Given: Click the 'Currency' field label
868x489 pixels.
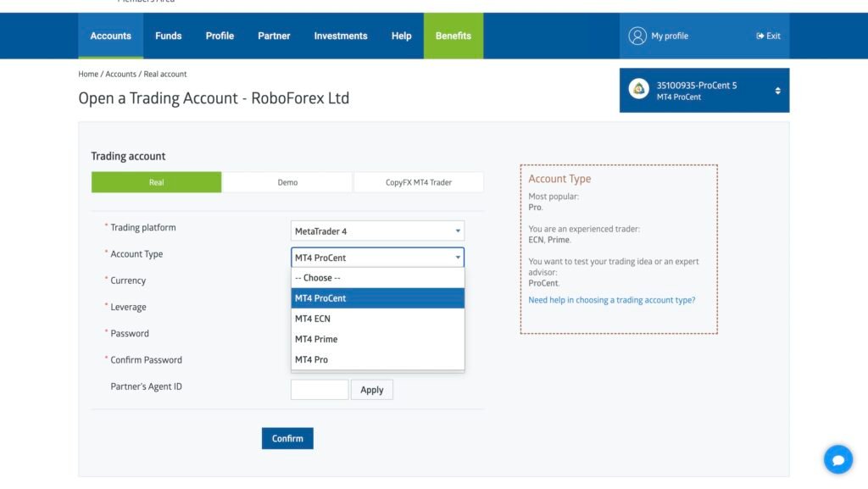Looking at the screenshot, I should (x=128, y=281).
